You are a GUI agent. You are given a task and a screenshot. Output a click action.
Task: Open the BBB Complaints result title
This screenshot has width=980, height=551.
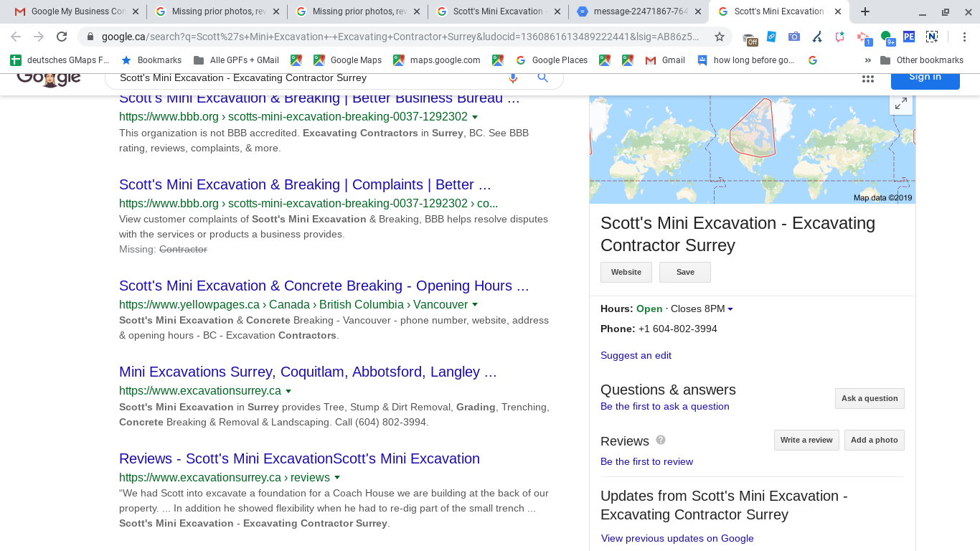coord(305,184)
